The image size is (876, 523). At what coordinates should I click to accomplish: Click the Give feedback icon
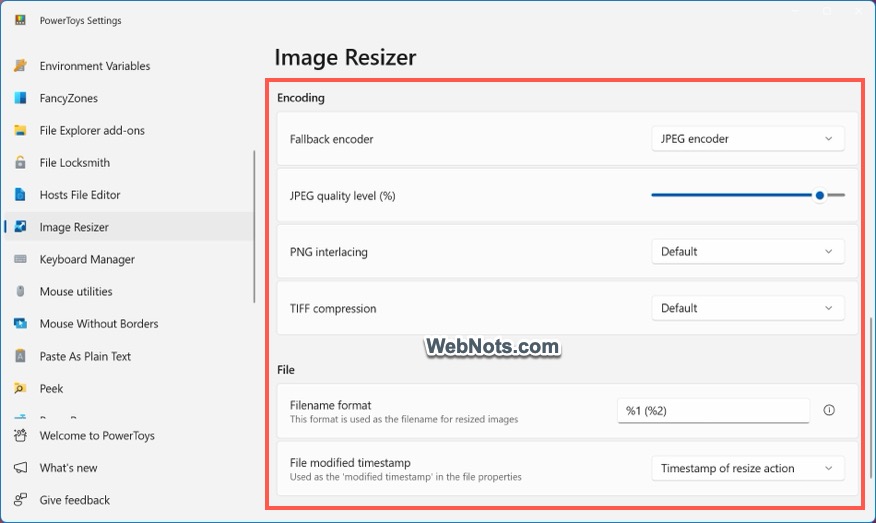20,500
